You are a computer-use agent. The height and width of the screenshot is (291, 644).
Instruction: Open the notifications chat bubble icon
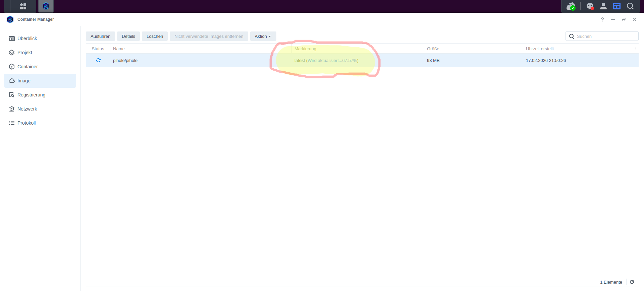point(590,6)
